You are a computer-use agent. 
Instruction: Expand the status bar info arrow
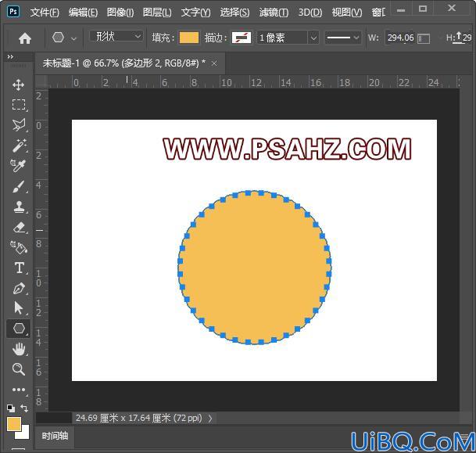tap(210, 419)
